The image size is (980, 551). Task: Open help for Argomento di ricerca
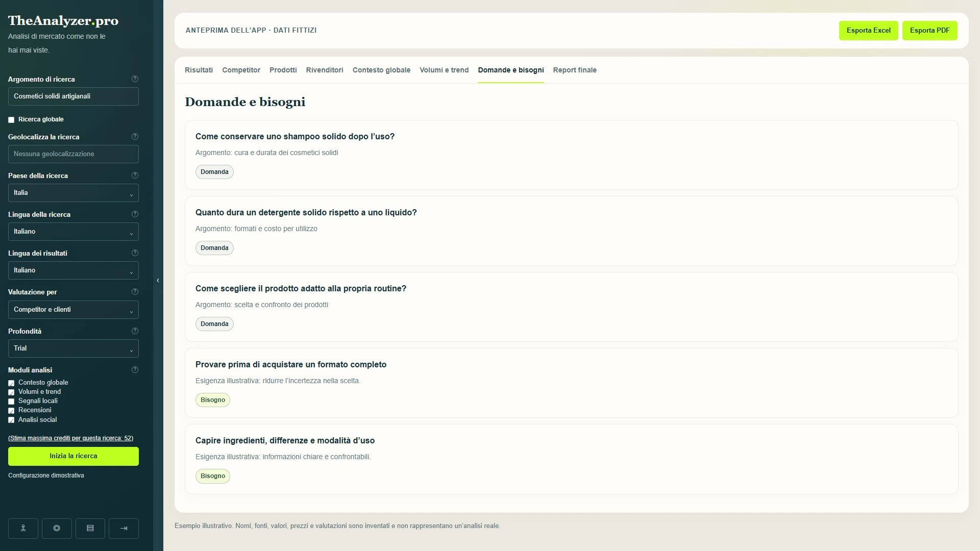[135, 79]
